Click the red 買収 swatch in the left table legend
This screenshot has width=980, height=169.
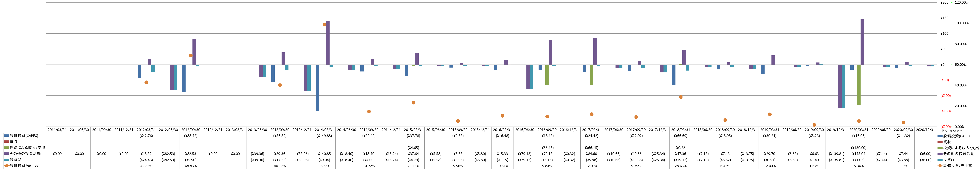pos(6,142)
